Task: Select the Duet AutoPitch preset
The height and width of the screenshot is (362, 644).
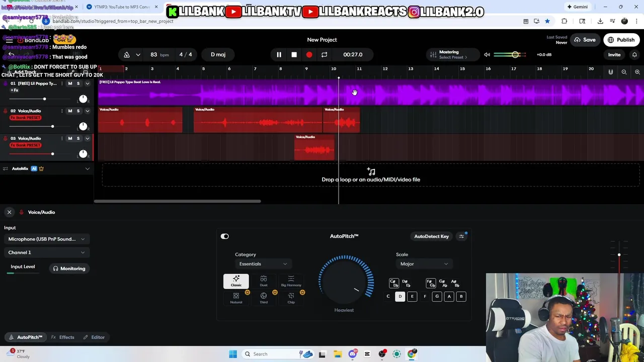Action: point(264,281)
